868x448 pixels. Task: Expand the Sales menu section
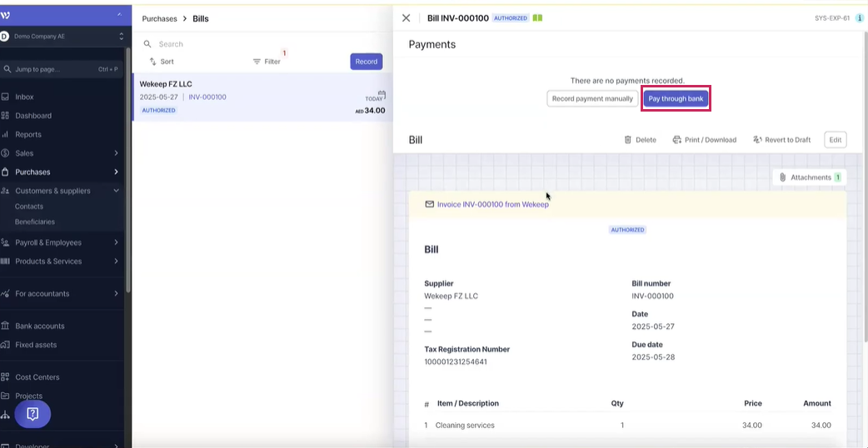click(116, 153)
